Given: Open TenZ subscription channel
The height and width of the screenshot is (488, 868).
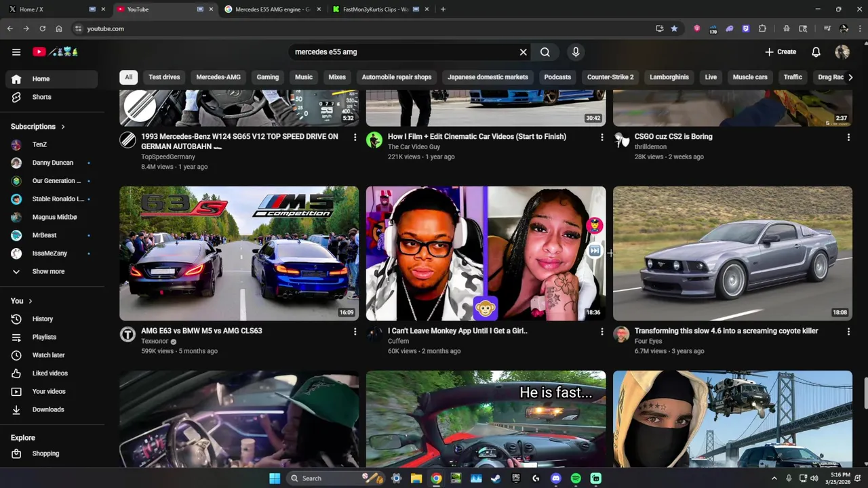Looking at the screenshot, I should (52, 144).
